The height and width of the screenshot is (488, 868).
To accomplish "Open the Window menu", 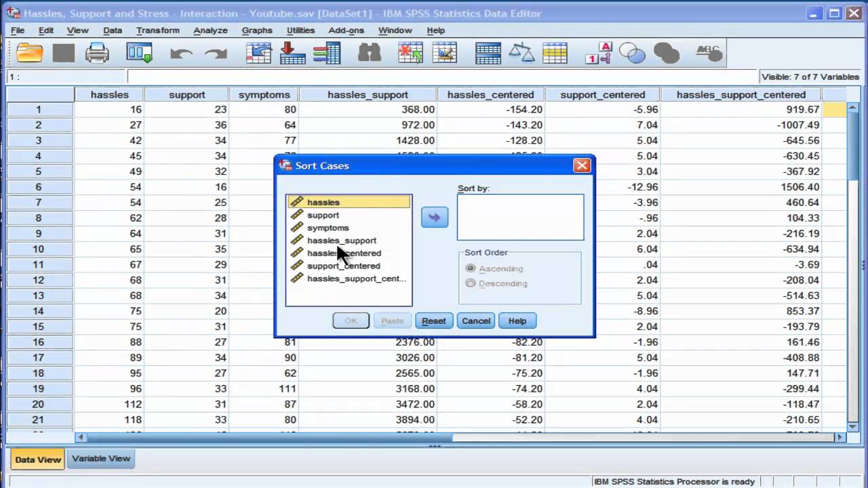I will tap(395, 30).
